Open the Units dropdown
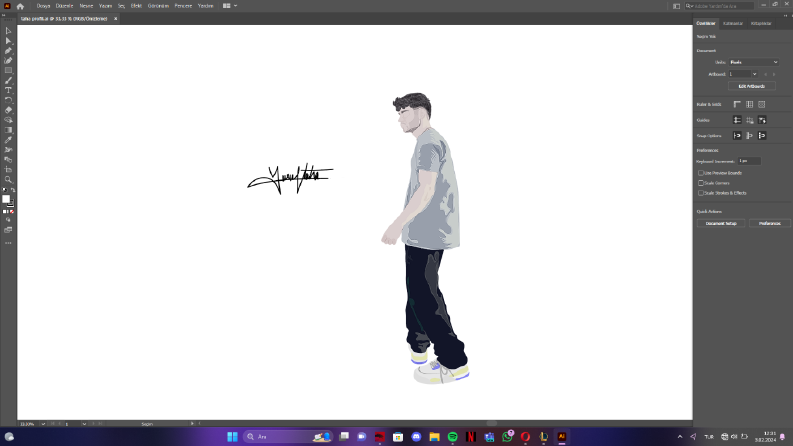Image resolution: width=793 pixels, height=446 pixels. point(754,62)
